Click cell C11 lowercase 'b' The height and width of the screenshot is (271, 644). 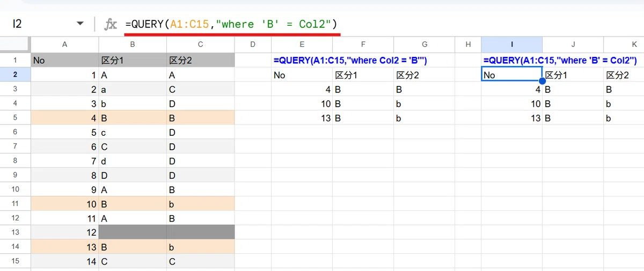[x=201, y=204]
